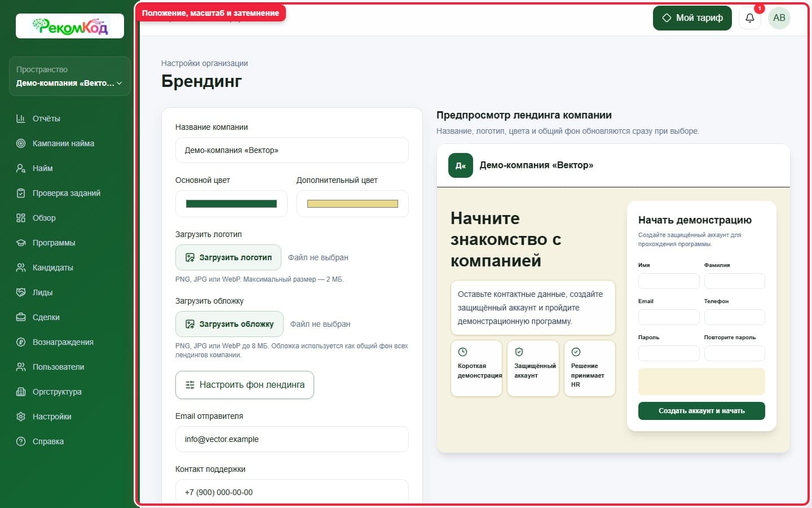Open the АВ user avatar menu
This screenshot has height=508, width=812.
[x=779, y=18]
